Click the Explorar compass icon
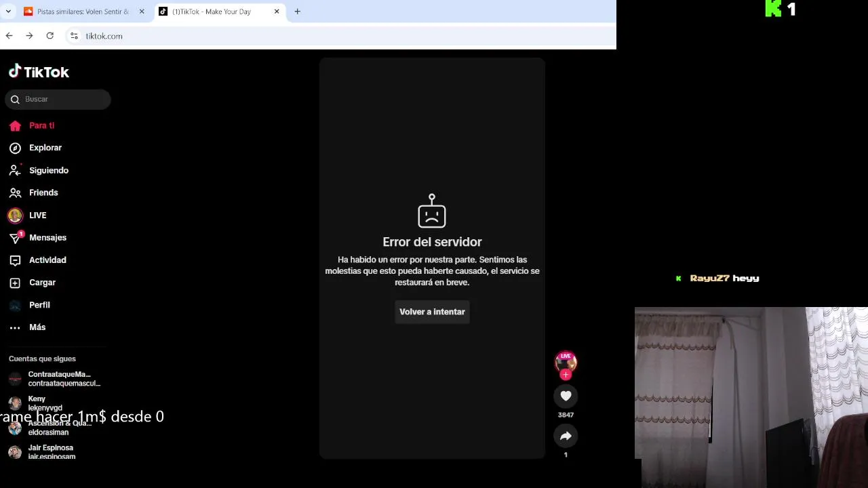Viewport: 868px width, 488px height. pyautogui.click(x=15, y=148)
